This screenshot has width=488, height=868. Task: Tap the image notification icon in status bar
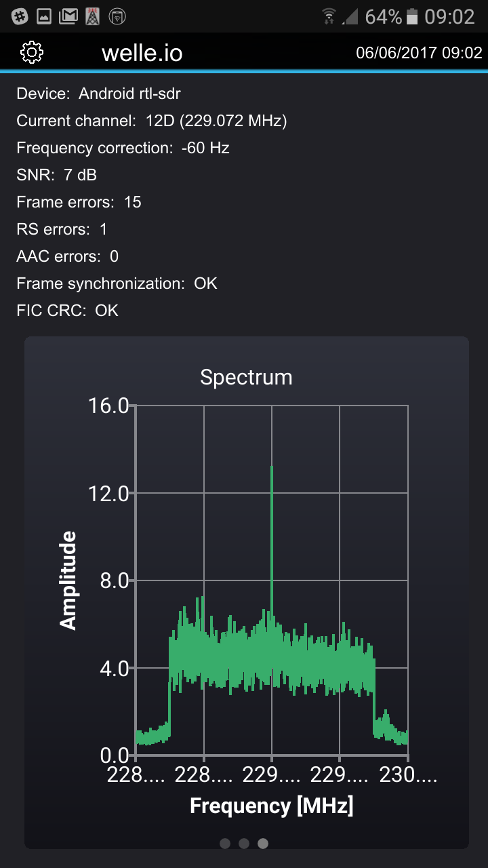point(44,16)
